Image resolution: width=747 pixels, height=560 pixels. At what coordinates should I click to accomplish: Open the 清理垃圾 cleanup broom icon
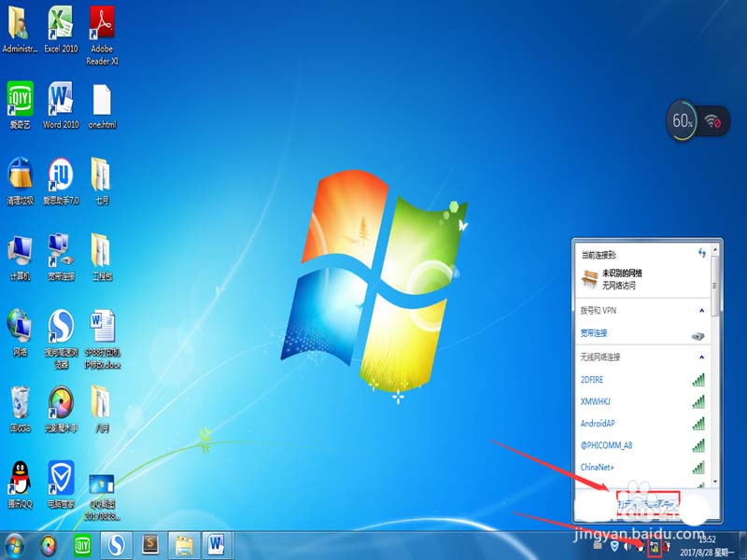point(20,181)
